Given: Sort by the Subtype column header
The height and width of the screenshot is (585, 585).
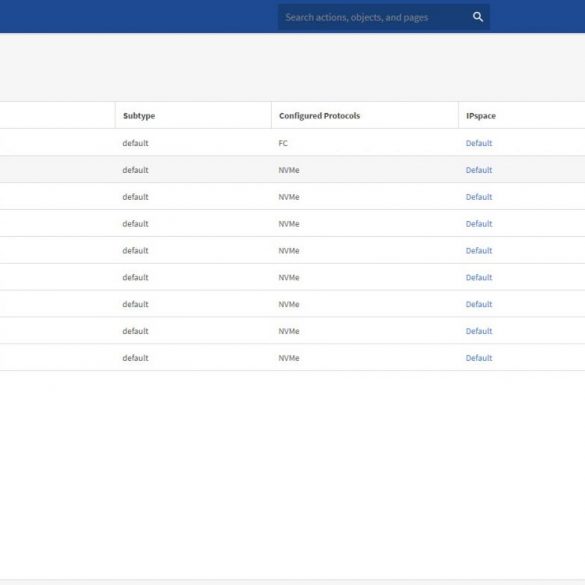Looking at the screenshot, I should (x=139, y=116).
